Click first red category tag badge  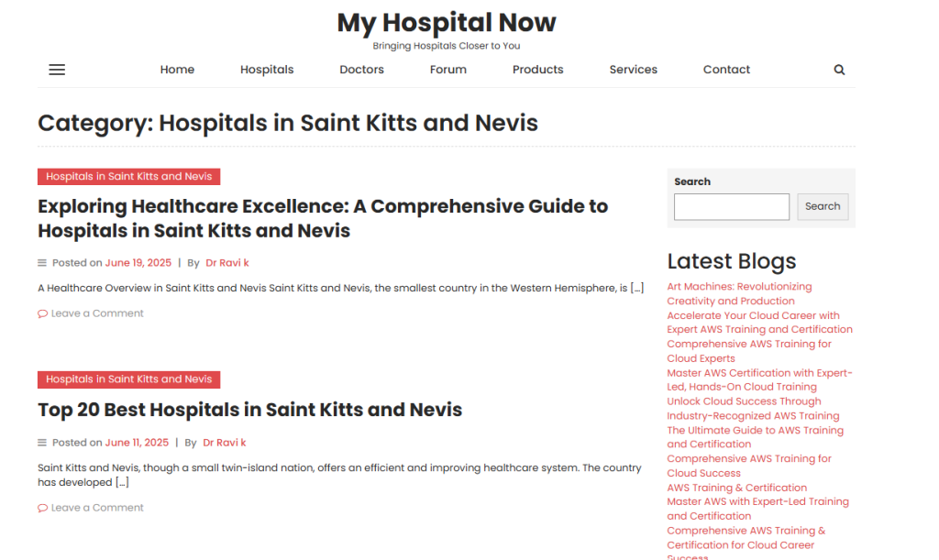[x=128, y=177]
